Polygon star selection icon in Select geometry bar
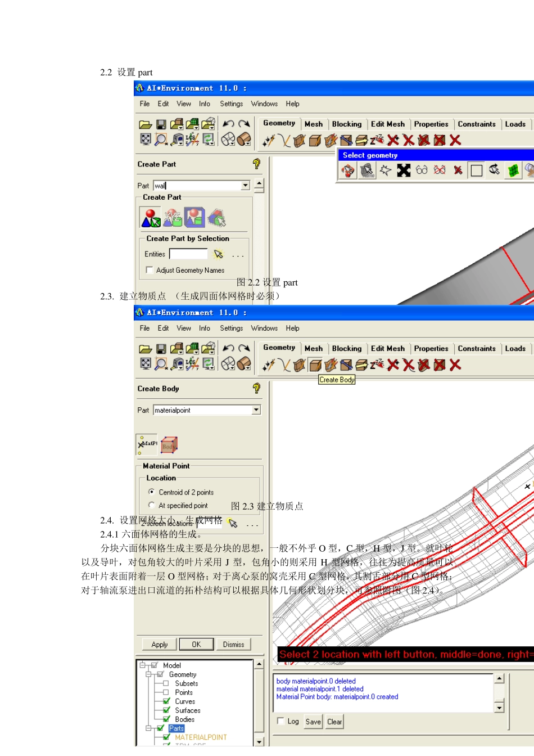The image size is (534, 756). tap(386, 170)
